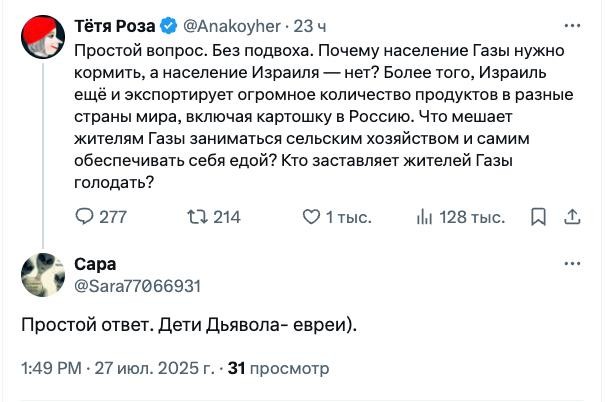Screen dimensions: 605x402
Task: Click the 23 ч timestamp link
Action: coord(310,26)
